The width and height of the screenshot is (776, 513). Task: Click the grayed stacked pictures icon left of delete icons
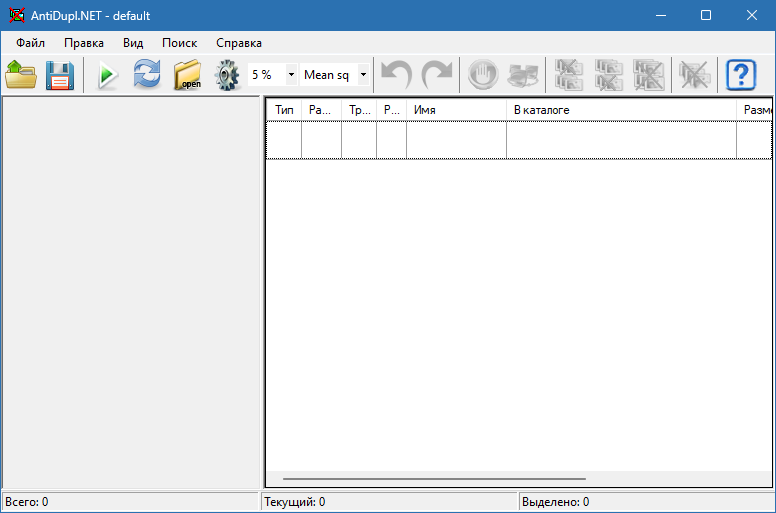523,75
